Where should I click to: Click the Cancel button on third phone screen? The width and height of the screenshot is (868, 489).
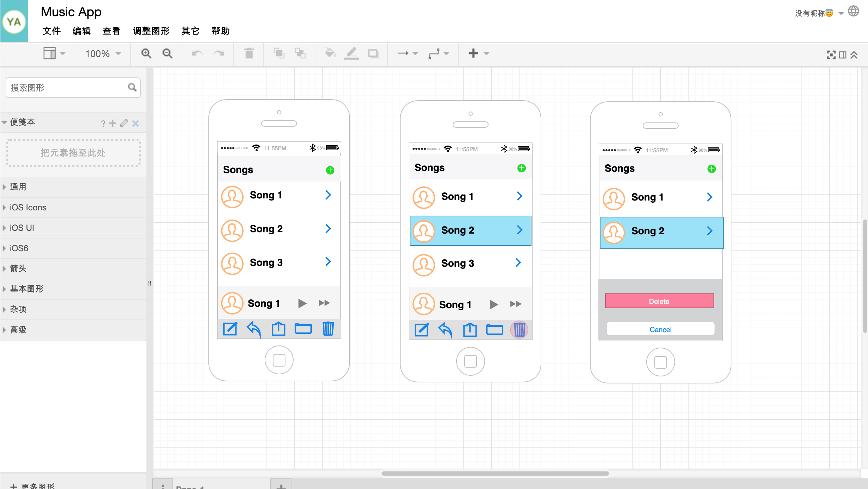[x=660, y=329]
